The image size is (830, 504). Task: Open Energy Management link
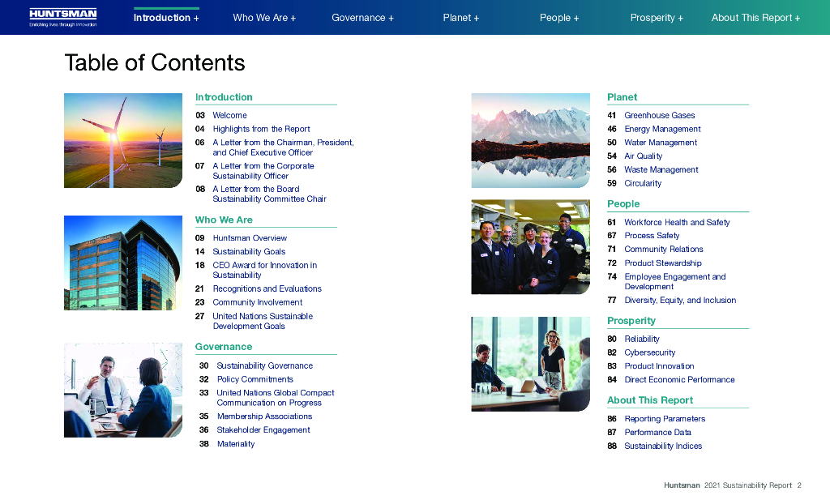(662, 129)
